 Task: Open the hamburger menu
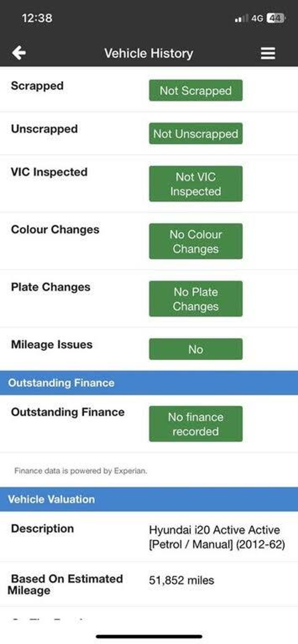point(268,53)
